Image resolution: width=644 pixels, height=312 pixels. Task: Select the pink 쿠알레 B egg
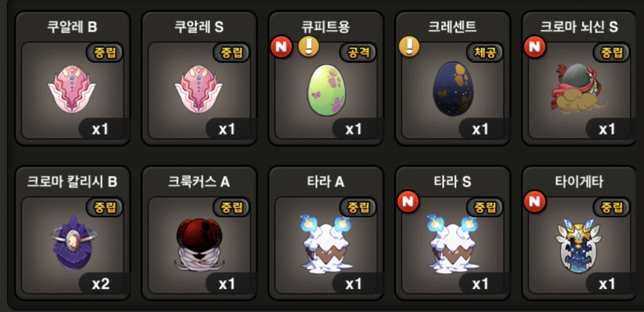click(72, 89)
